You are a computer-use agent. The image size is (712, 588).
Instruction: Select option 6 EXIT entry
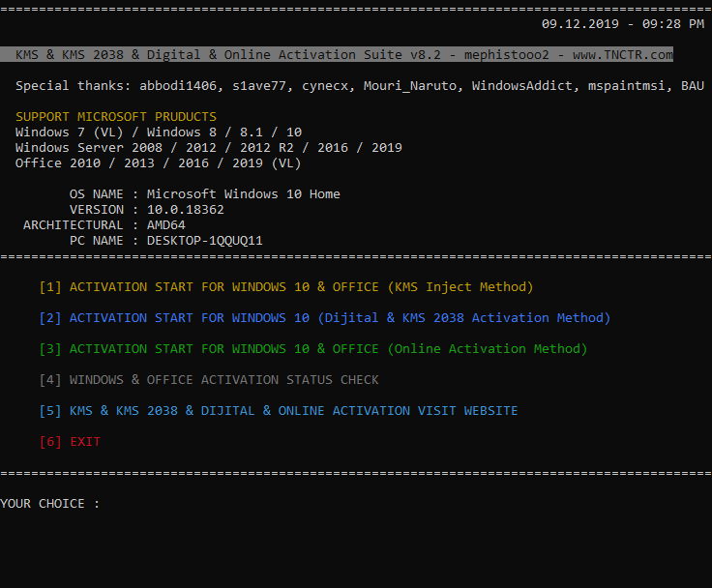coord(70,442)
